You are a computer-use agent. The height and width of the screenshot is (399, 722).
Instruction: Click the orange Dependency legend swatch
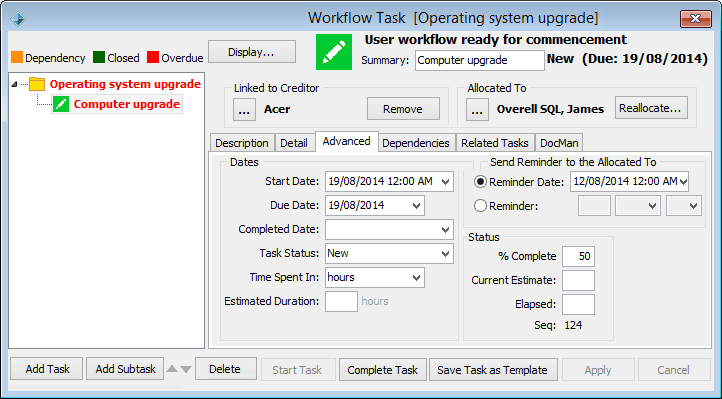[17, 57]
